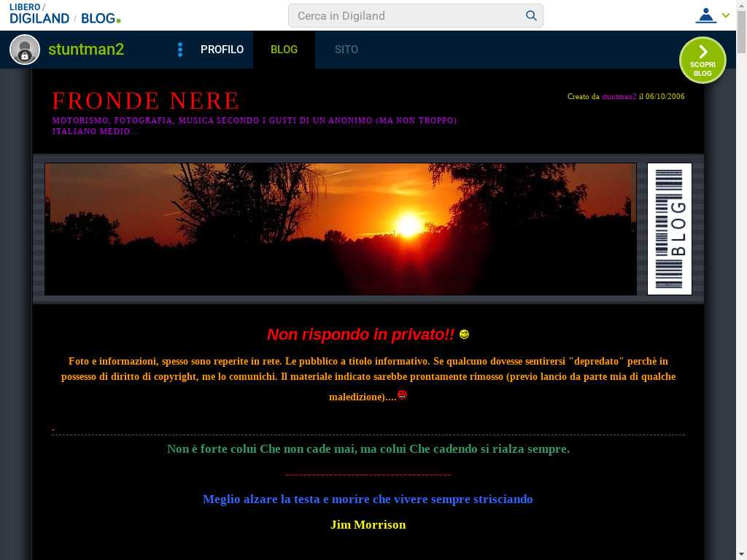The width and height of the screenshot is (747, 560).
Task: Open the stuntman2 username link
Action: click(x=86, y=50)
